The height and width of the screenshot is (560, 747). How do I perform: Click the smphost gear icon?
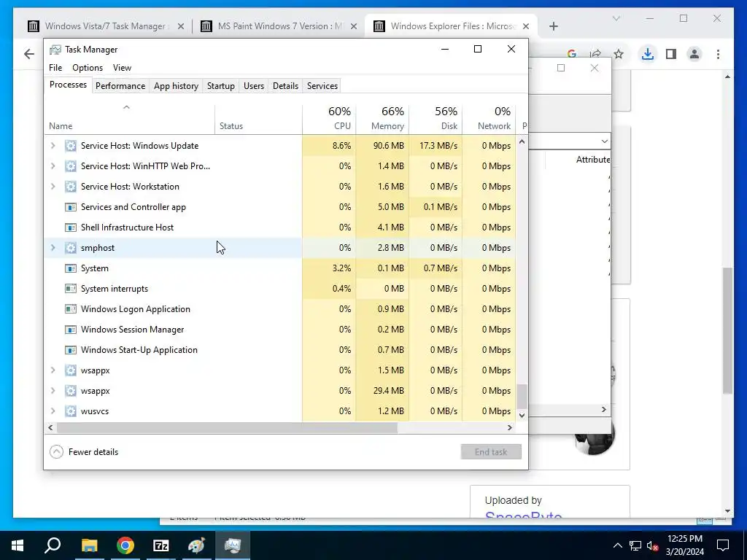(x=71, y=248)
